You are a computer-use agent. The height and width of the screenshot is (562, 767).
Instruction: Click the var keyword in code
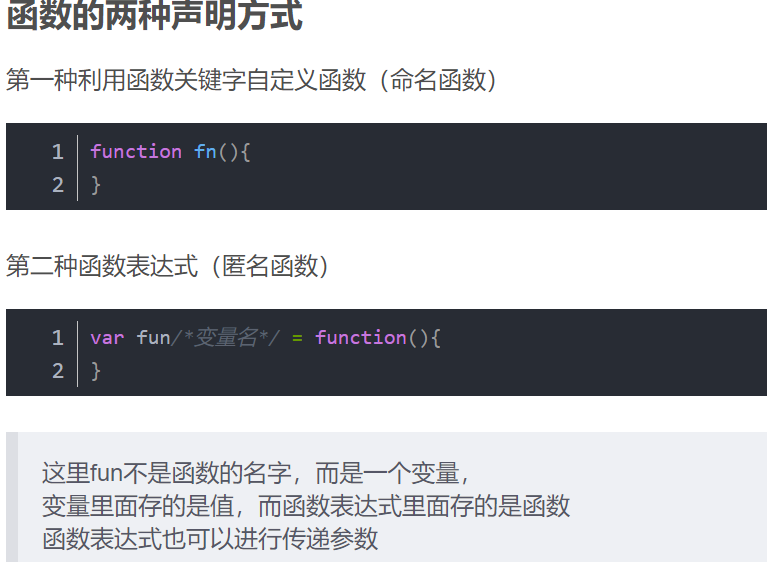pos(107,338)
